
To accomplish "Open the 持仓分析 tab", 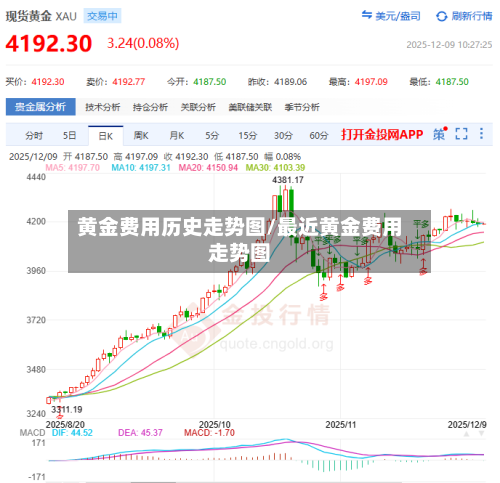I will (x=150, y=107).
